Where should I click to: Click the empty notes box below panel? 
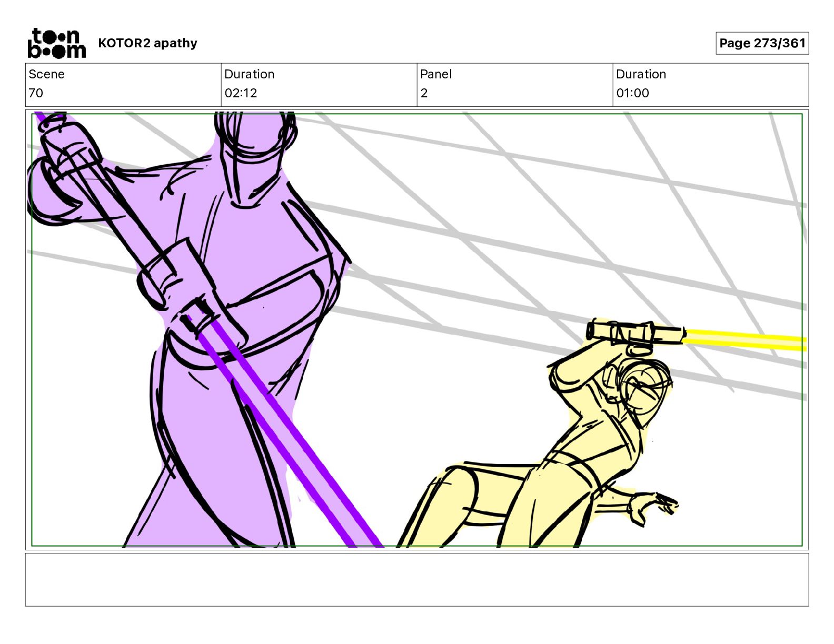click(x=417, y=579)
